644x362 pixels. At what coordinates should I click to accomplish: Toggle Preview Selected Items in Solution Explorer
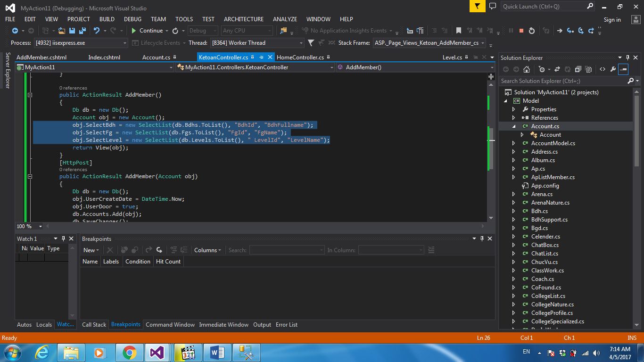tap(623, 69)
